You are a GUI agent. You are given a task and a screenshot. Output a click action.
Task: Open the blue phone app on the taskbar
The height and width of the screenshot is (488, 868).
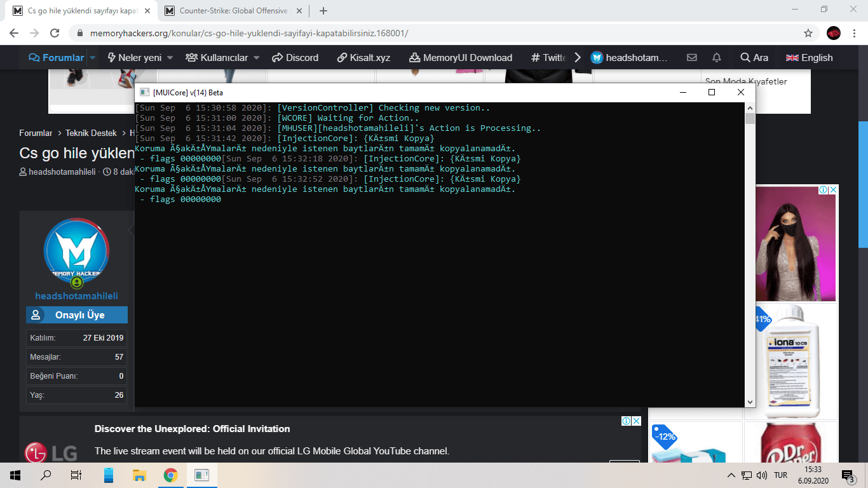tap(108, 475)
